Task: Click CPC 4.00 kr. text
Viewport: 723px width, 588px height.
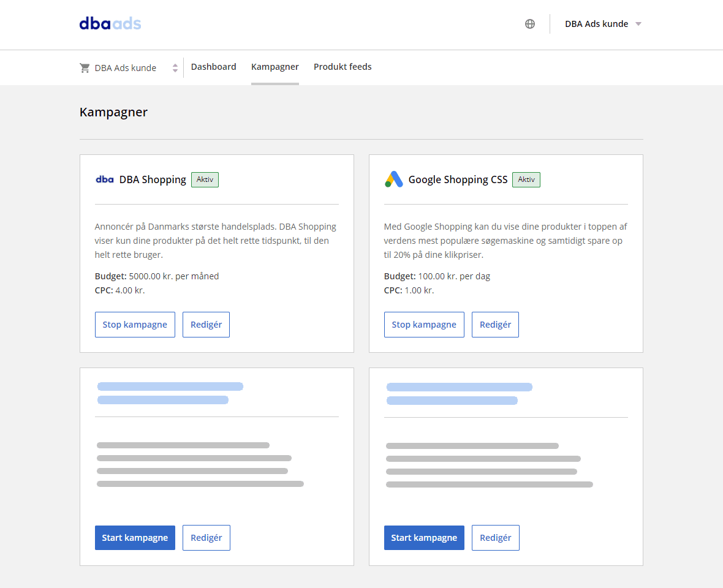Action: 120,290
